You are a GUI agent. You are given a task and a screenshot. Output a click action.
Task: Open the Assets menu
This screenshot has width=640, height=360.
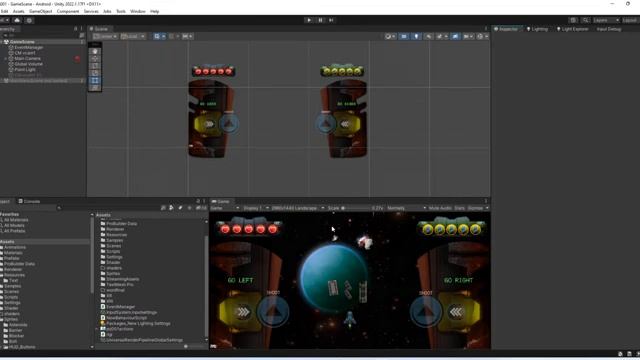click(18, 11)
